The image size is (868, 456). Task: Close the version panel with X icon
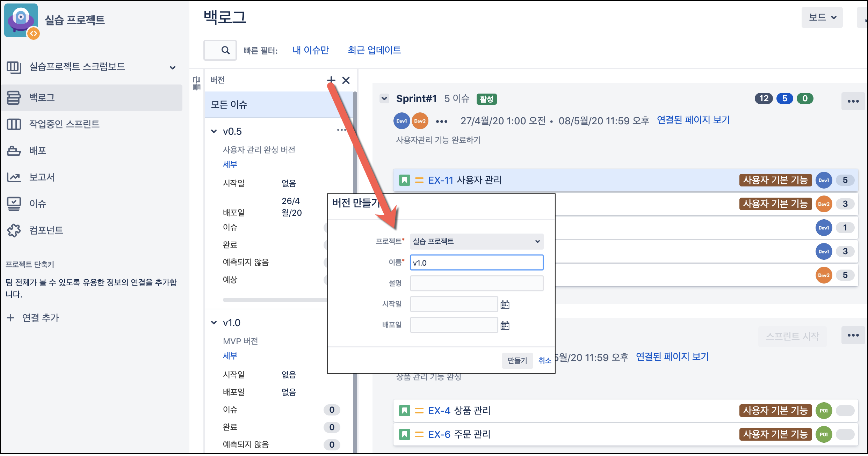pyautogui.click(x=346, y=80)
